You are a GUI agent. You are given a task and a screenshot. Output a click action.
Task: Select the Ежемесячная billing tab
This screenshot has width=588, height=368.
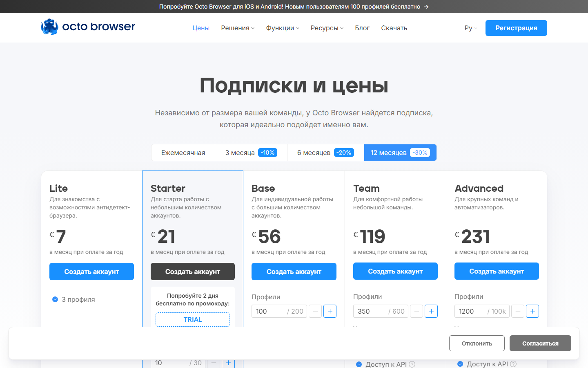[183, 153]
